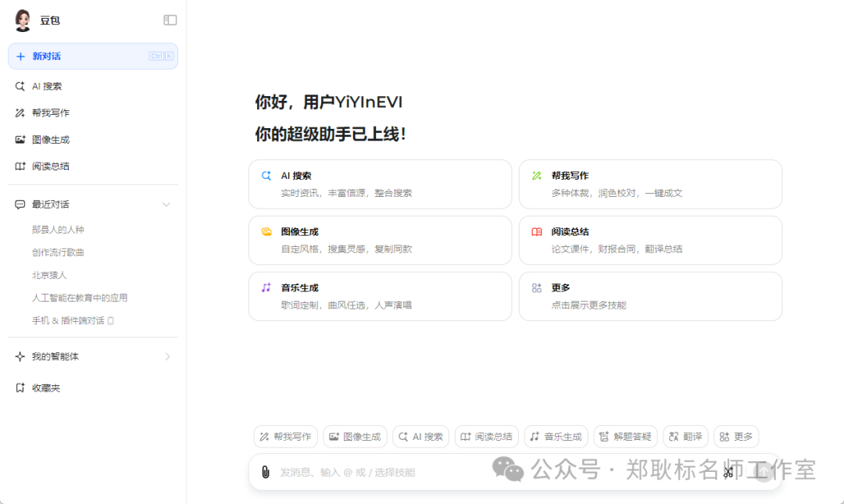Click the 我的智能体 sparkle icon
Image resolution: width=844 pixels, height=504 pixels.
(x=20, y=356)
